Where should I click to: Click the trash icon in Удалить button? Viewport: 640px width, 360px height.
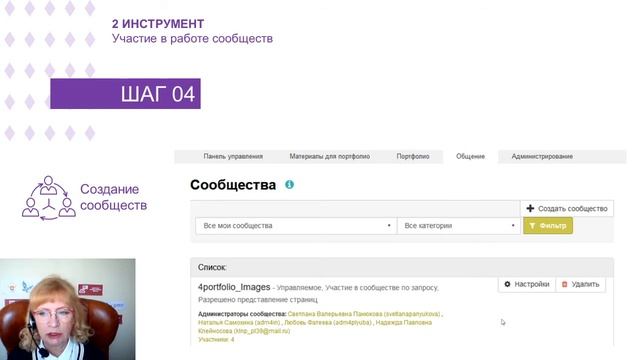[564, 284]
